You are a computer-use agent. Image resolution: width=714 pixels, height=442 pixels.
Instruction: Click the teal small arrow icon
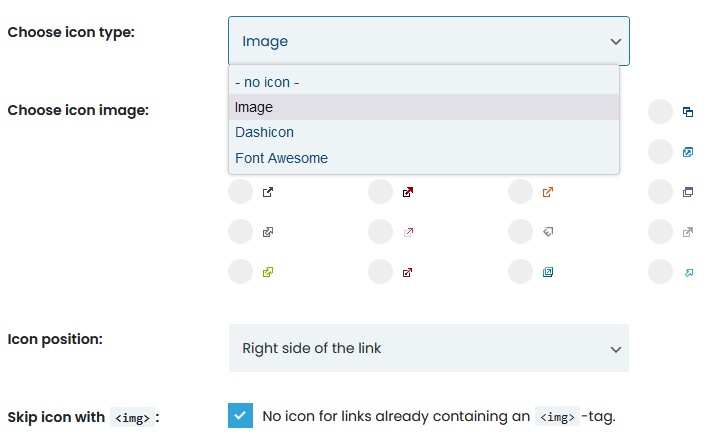click(689, 273)
